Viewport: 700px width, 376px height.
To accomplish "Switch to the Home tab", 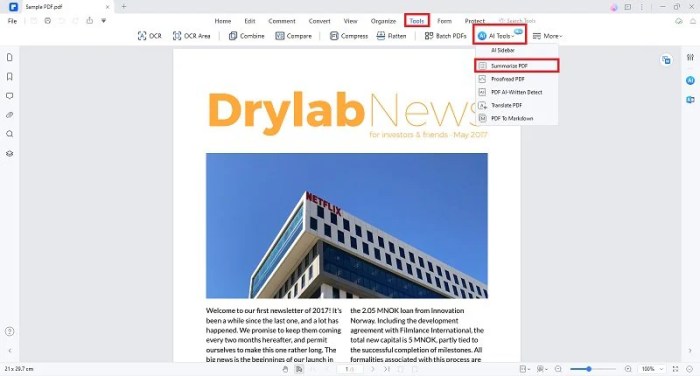I will pyautogui.click(x=223, y=21).
